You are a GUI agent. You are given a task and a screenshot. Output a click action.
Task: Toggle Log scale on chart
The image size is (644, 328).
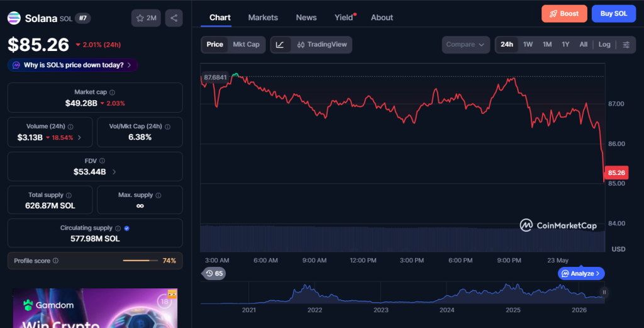(x=604, y=45)
